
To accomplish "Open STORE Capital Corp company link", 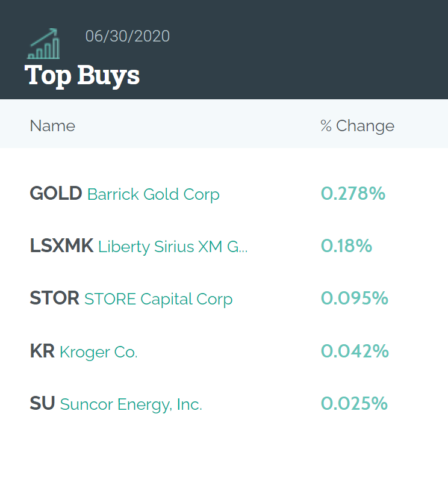I will coord(158,299).
